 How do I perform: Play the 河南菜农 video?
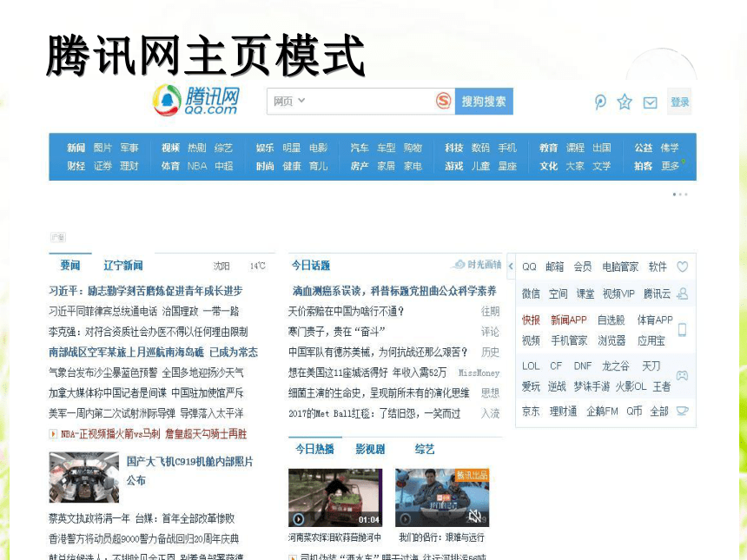point(298,518)
